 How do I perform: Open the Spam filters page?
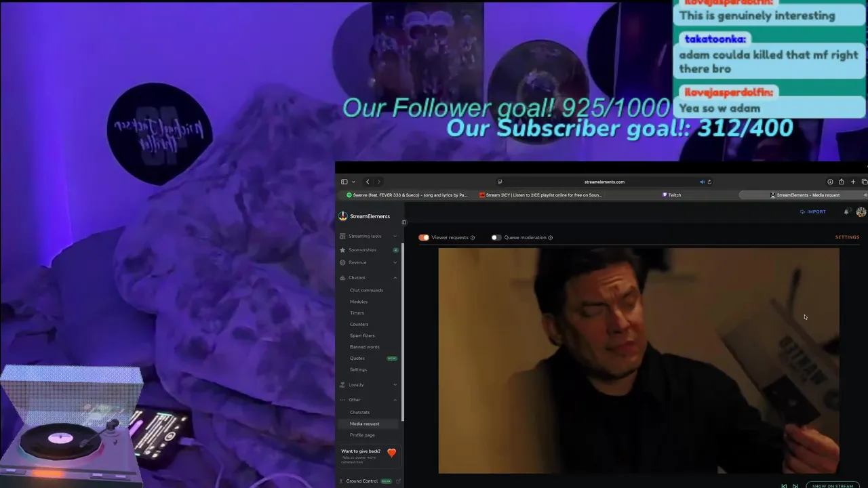pos(362,335)
